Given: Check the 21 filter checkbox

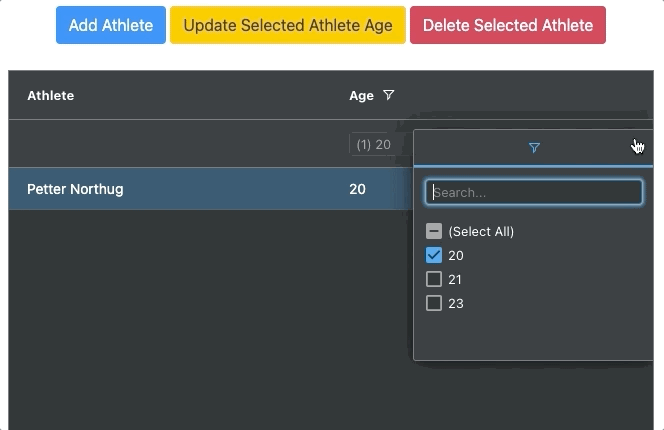Looking at the screenshot, I should (x=434, y=279).
